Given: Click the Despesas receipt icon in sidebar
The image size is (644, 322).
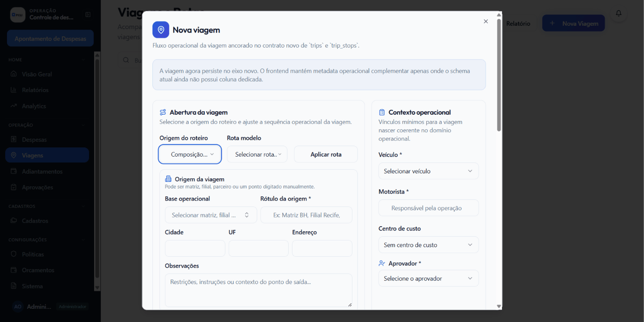Looking at the screenshot, I should (x=14, y=139).
